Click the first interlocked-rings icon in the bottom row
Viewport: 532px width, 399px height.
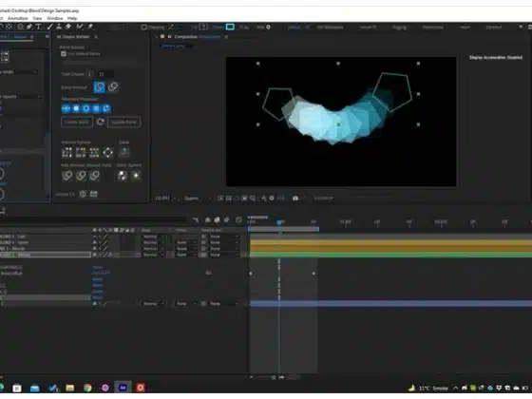(67, 176)
